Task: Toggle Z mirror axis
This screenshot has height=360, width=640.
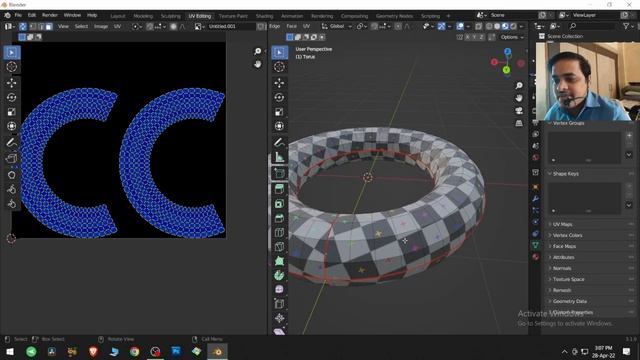Action: point(481,37)
